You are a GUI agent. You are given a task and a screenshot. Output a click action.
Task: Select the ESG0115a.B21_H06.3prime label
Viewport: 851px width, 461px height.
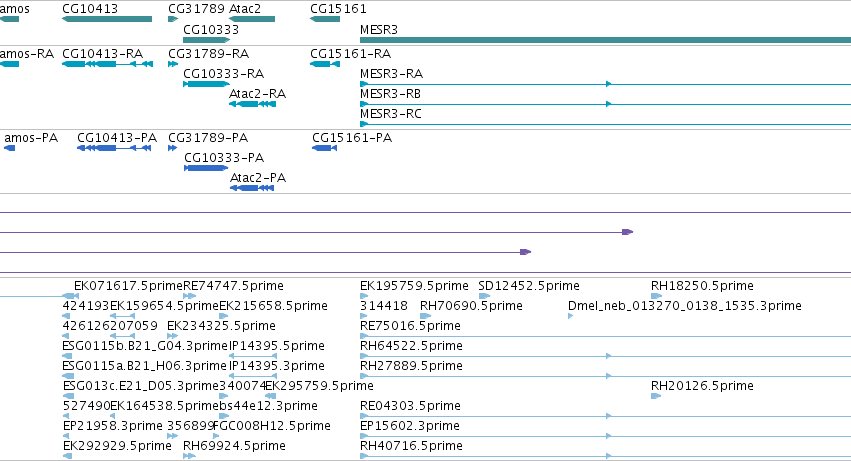(x=144, y=367)
